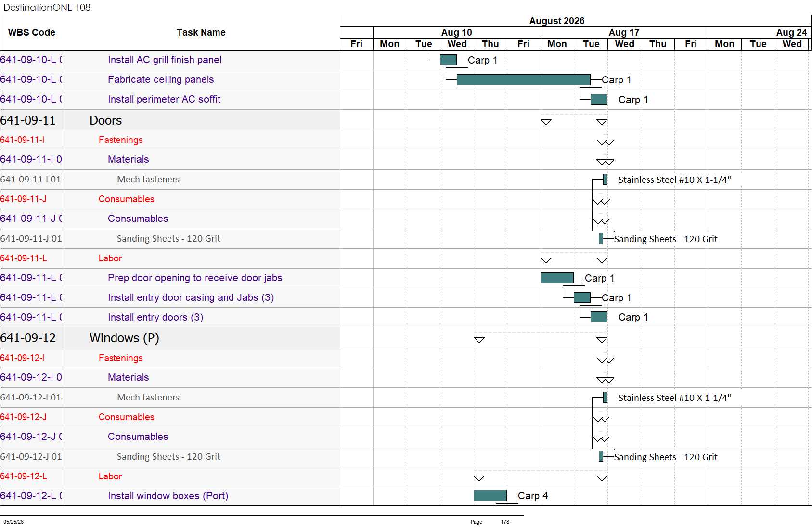Click the Prep door opening task bar
Viewport: 812px width, 528px height.
pos(557,278)
